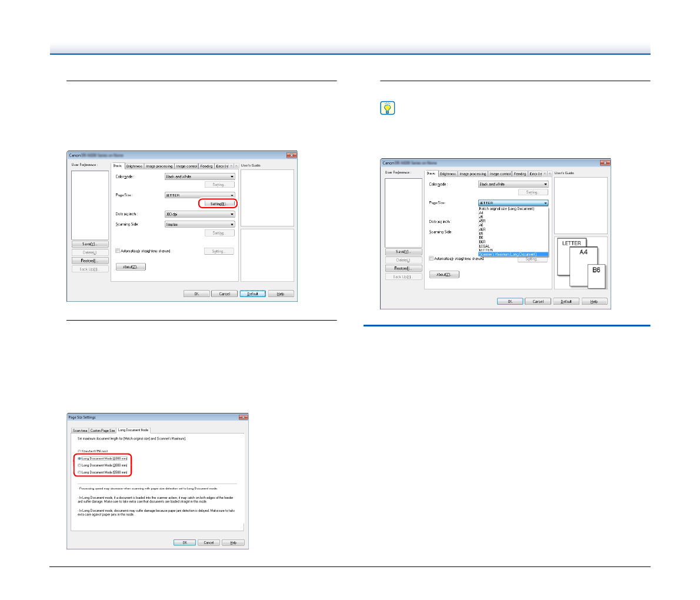Viewport: 700px width, 600px height.
Task: Click the LETTER A4 B6 paper preview image
Action: 579,263
